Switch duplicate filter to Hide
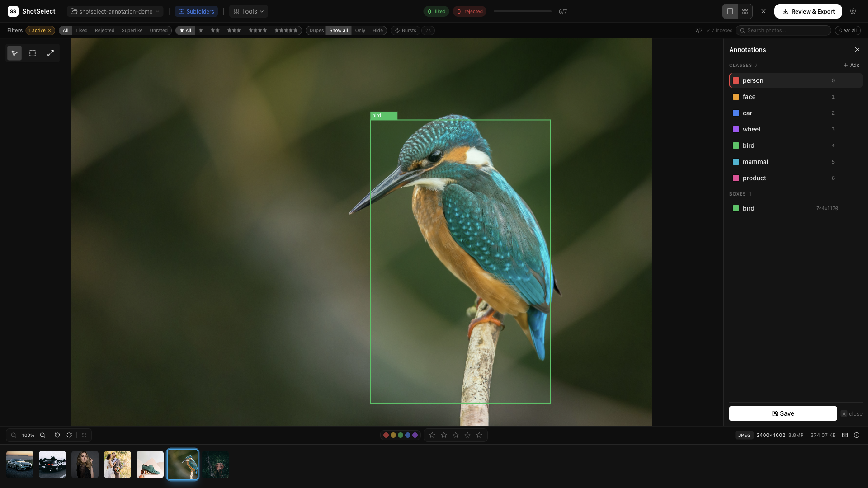868x488 pixels. coord(377,30)
